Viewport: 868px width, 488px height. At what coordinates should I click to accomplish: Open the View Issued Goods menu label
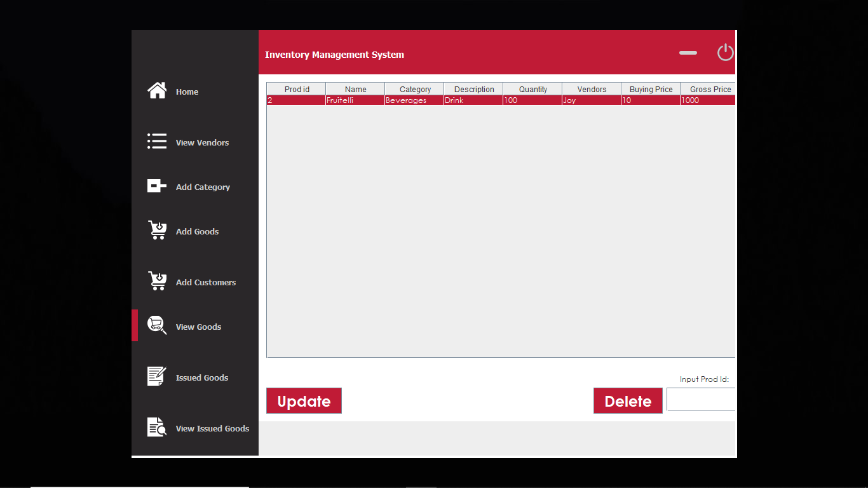(212, 429)
